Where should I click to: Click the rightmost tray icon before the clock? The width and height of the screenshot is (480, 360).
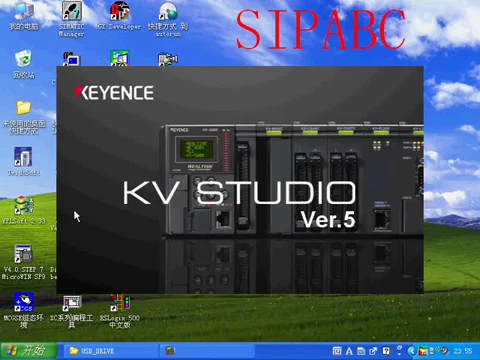pos(445,351)
